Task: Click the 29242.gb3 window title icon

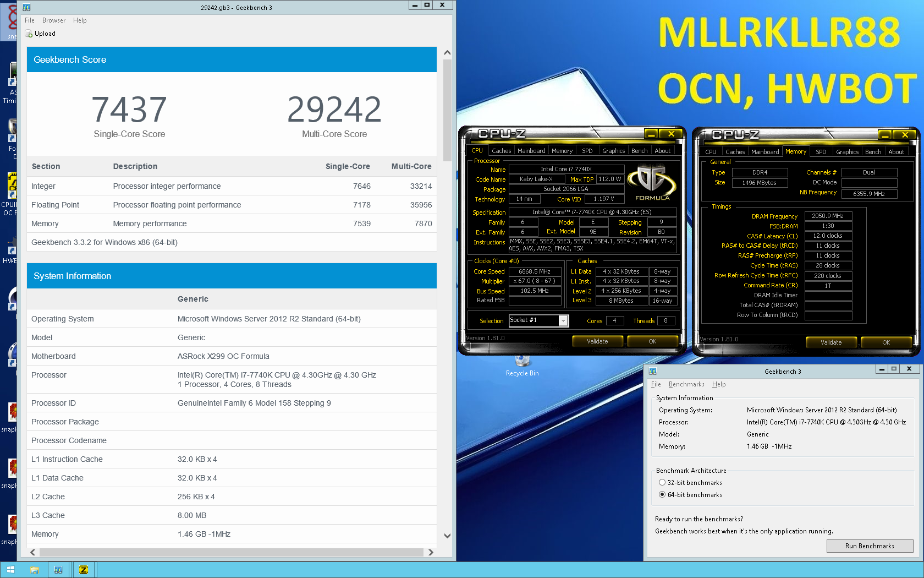Action: pyautogui.click(x=26, y=8)
